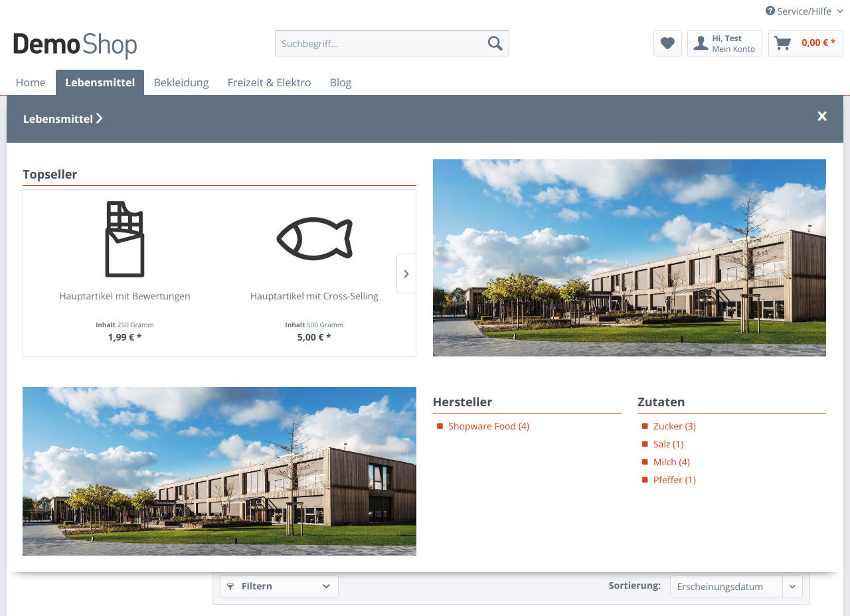Click the Mein Konto user icon

(x=700, y=43)
